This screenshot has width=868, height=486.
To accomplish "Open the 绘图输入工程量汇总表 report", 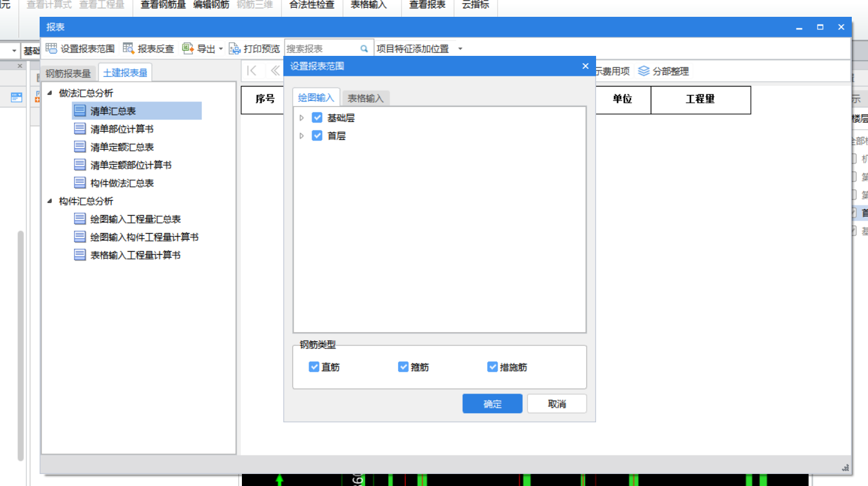I will click(x=136, y=219).
